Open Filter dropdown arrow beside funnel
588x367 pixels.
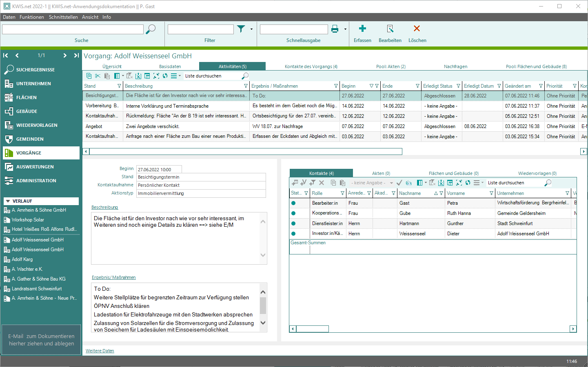[x=251, y=29]
